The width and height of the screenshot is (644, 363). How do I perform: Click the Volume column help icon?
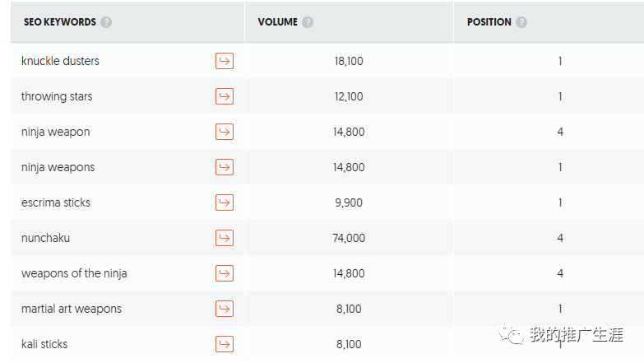point(308,22)
